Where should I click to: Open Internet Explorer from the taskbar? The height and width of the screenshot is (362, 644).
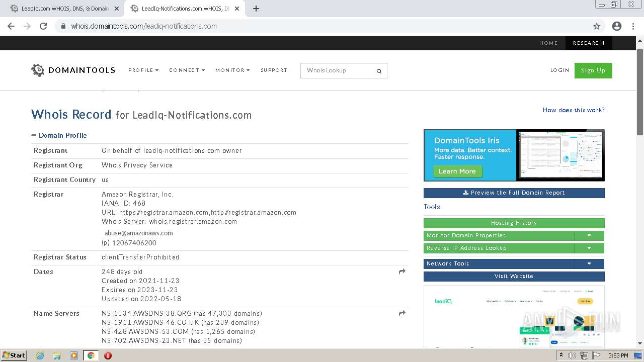click(x=40, y=355)
